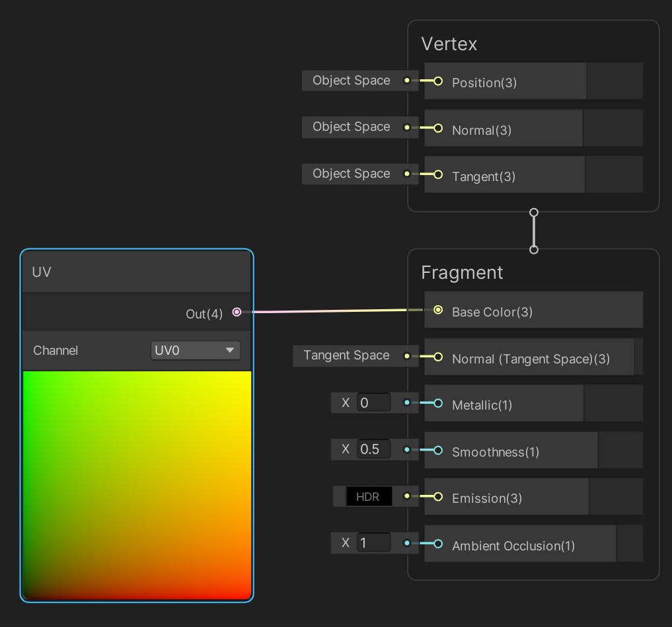Viewport: 672px width, 627px height.
Task: Click the Smoothness X value field showing 0.5
Action: tap(373, 449)
